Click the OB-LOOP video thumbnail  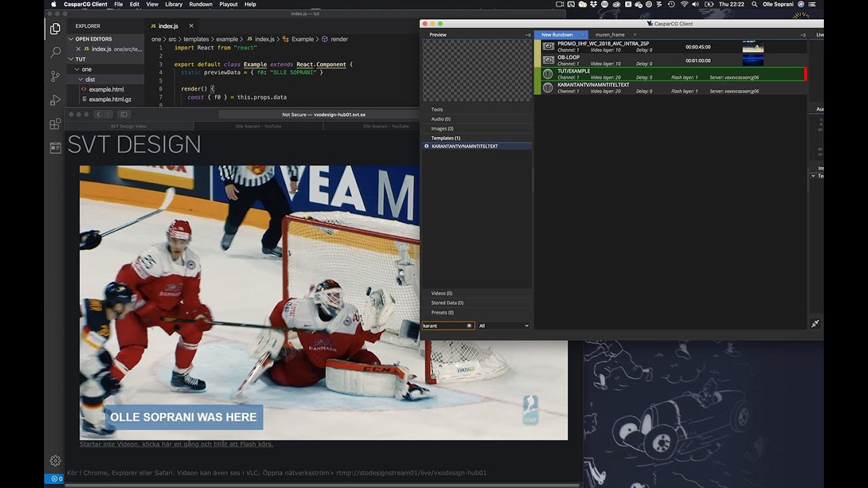coord(753,60)
